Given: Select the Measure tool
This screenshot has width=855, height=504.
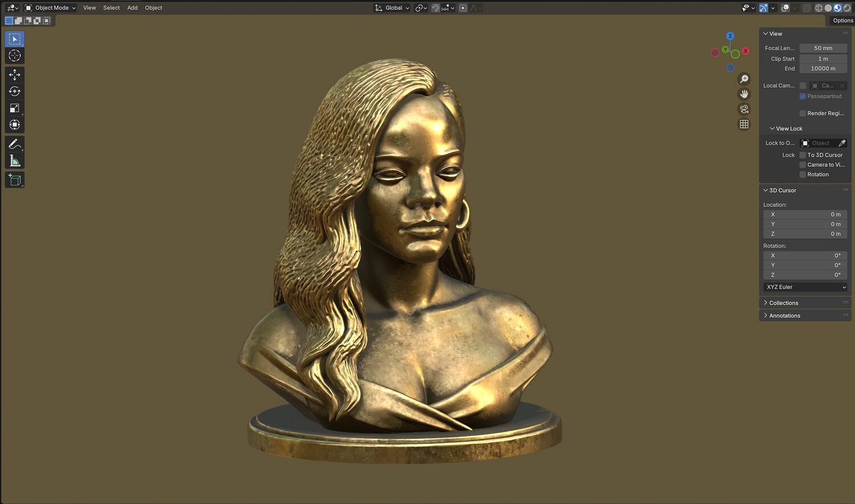Looking at the screenshot, I should (x=15, y=161).
